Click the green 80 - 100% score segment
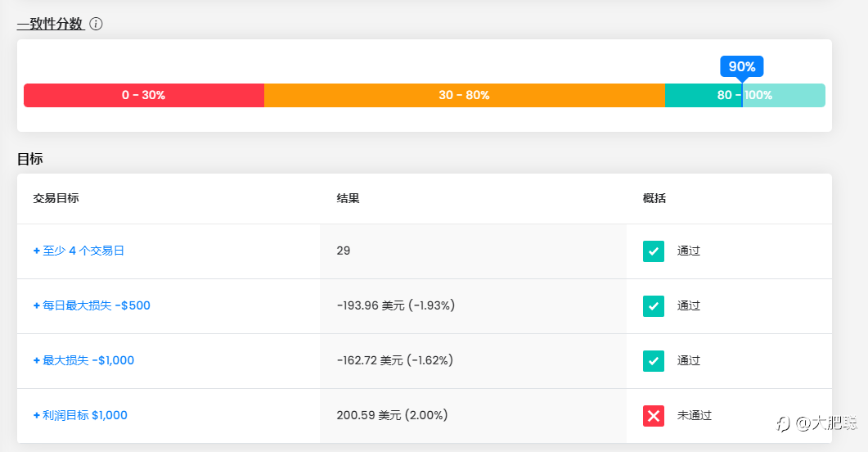Viewport: 868px width, 452px height. [x=745, y=95]
